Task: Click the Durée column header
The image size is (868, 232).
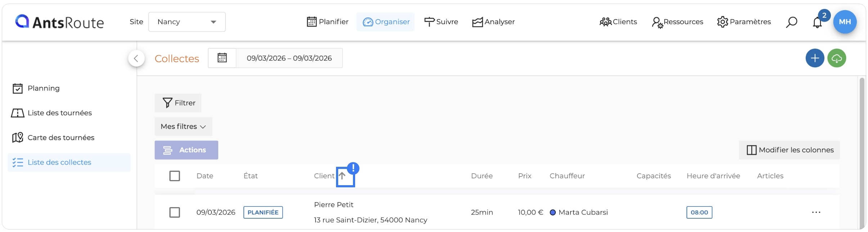Action: pyautogui.click(x=482, y=176)
